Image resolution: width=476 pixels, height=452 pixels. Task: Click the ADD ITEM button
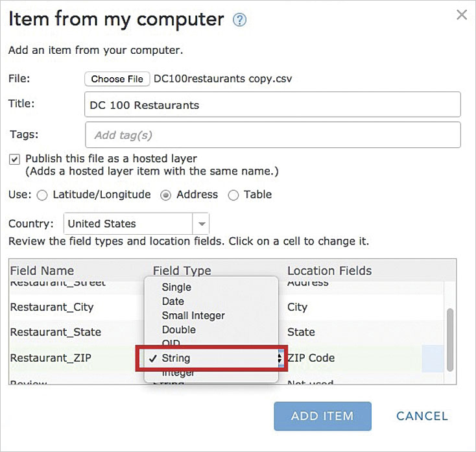pyautogui.click(x=322, y=416)
